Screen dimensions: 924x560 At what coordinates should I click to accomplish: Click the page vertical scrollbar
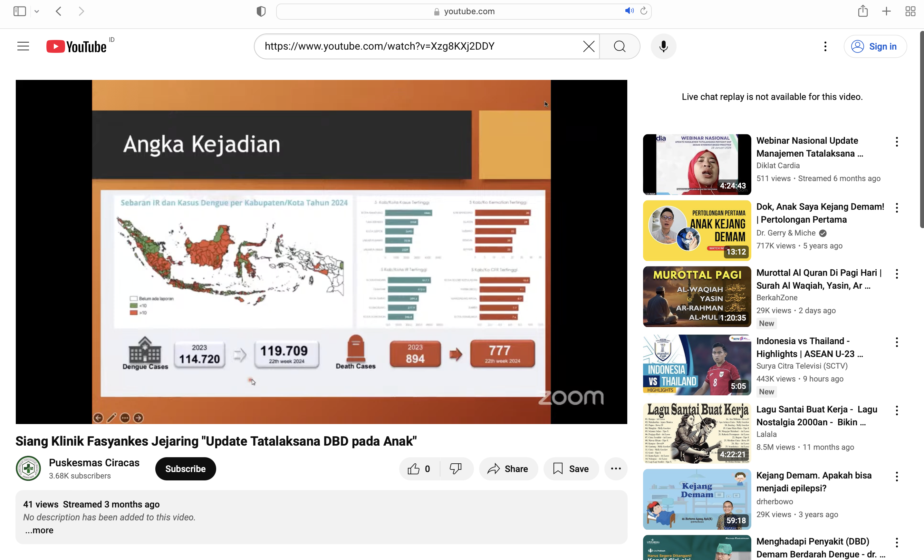[x=921, y=130]
